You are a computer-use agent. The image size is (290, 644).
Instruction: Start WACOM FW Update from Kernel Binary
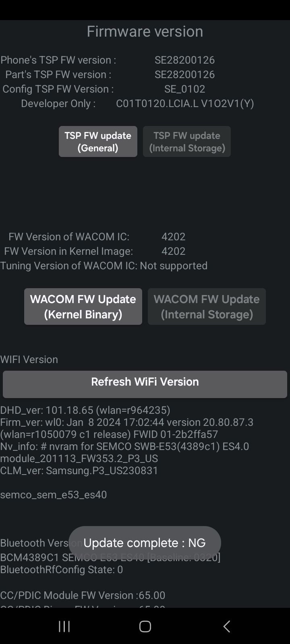[x=83, y=306]
